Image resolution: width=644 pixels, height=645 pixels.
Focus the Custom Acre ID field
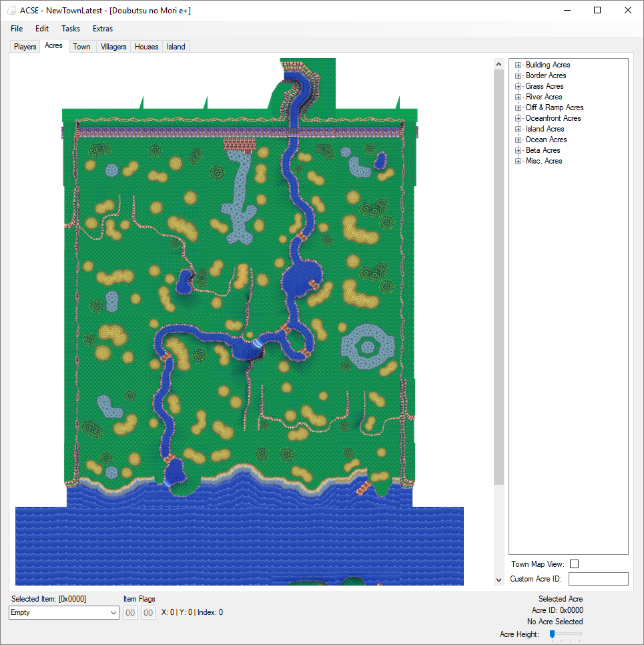click(x=599, y=579)
